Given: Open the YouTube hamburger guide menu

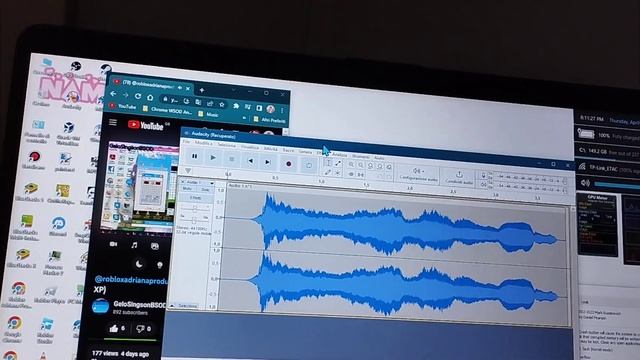Looking at the screenshot, I should (x=113, y=122).
